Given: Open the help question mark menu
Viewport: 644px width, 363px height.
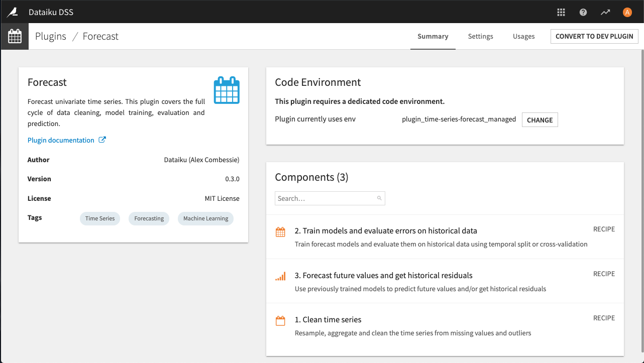Looking at the screenshot, I should [x=583, y=12].
